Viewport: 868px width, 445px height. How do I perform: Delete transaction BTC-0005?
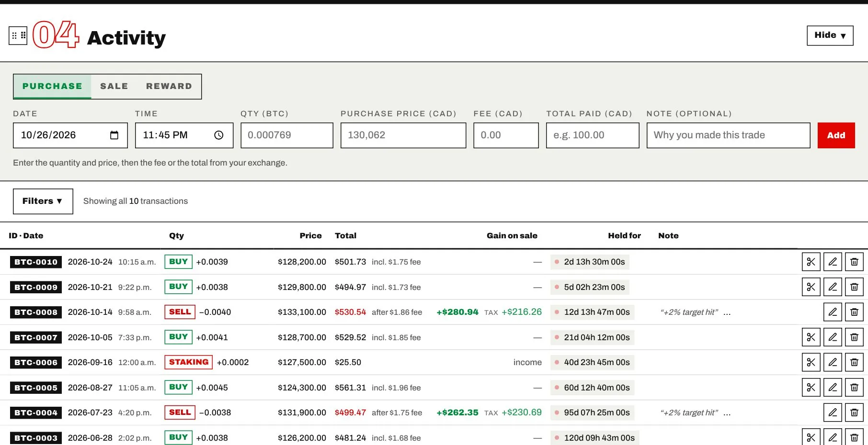click(854, 388)
